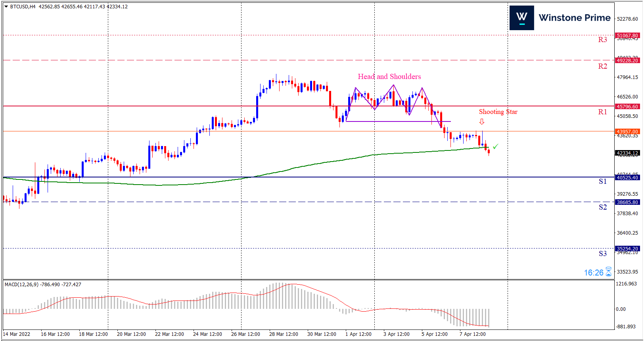Click the MACD(12,26,9) indicator label
Screen dimensions: 644x341
pos(22,285)
